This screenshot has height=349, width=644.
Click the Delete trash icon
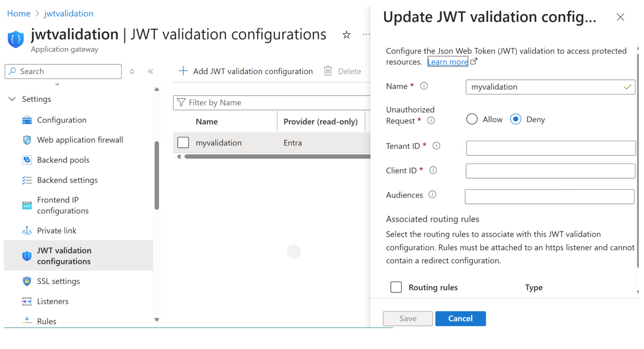[327, 71]
